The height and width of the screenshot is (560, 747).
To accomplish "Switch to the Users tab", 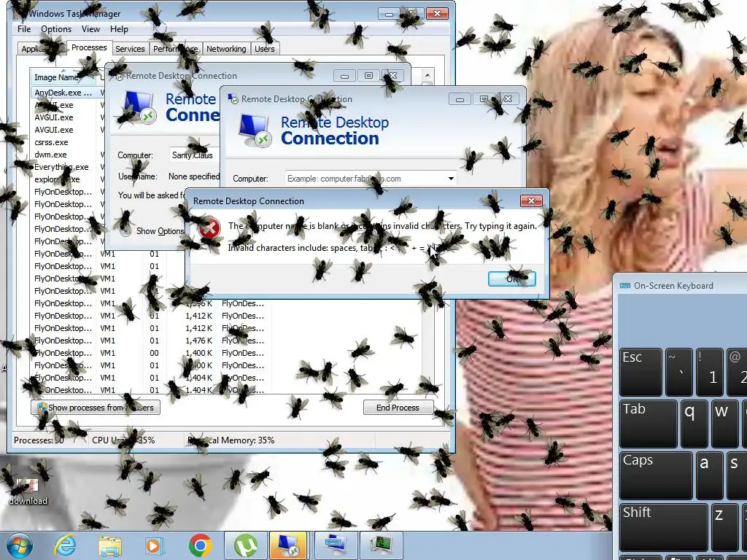I will click(x=264, y=49).
